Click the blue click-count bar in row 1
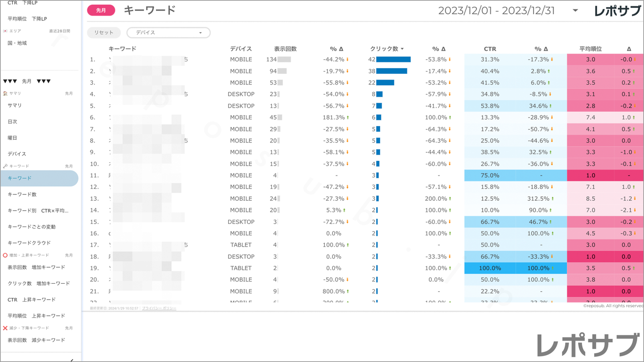 [393, 60]
